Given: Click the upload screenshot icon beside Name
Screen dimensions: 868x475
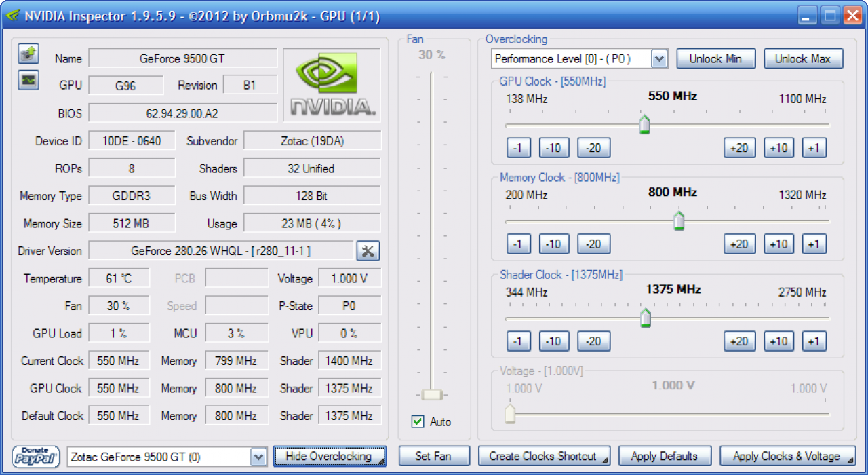Looking at the screenshot, I should tap(28, 54).
